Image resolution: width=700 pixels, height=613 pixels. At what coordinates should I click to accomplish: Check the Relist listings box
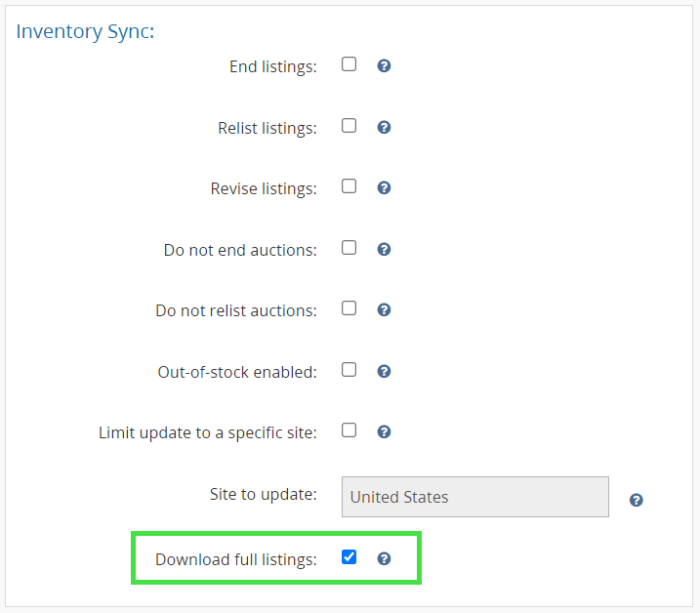[x=349, y=126]
